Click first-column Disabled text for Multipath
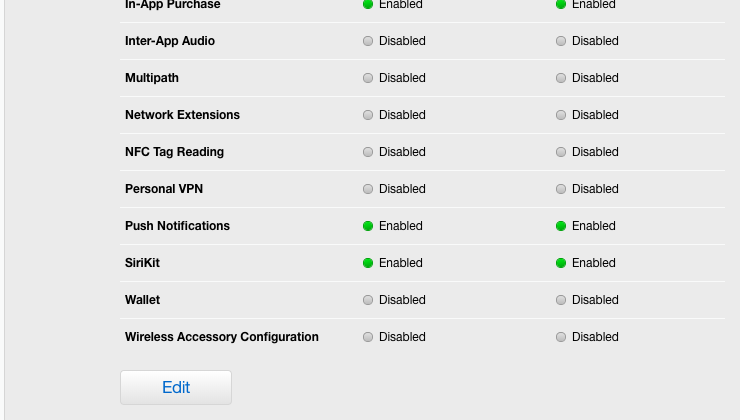 pos(402,78)
